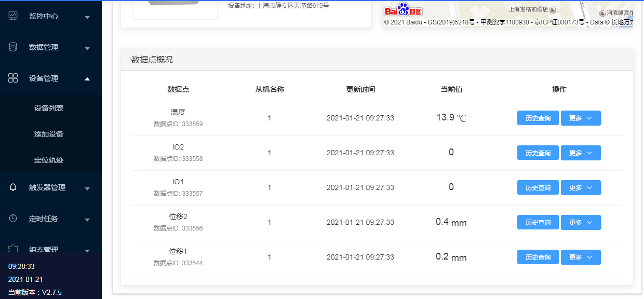Viewport: 644px width, 299px height.
Task: Open 更多 dropdown for IO2 row
Action: 581,153
